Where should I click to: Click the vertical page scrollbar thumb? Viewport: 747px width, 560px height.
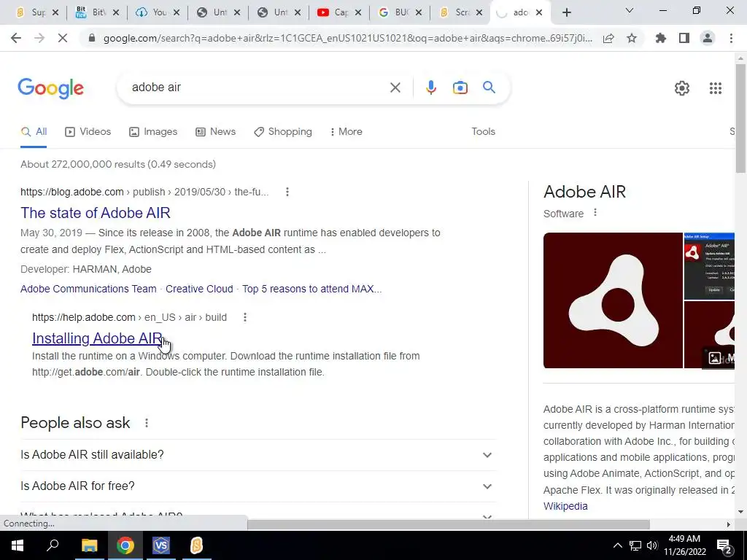740,118
